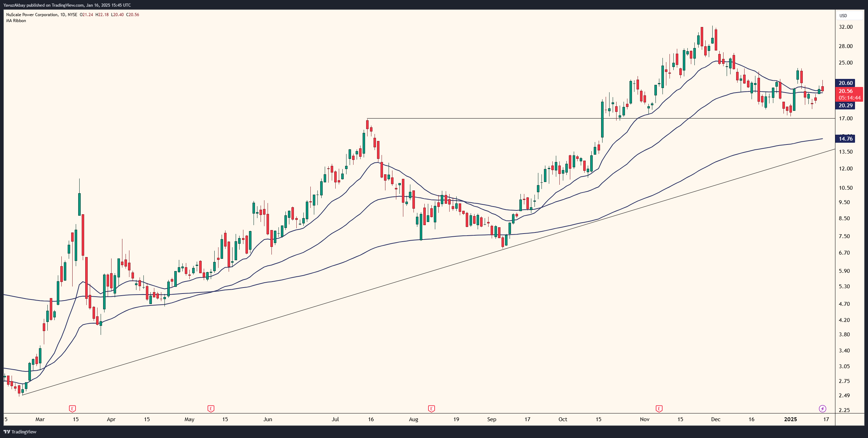Screen dimensions: 868x438
Task: Click the close value C20.56 in the legend
Action: tap(132, 15)
